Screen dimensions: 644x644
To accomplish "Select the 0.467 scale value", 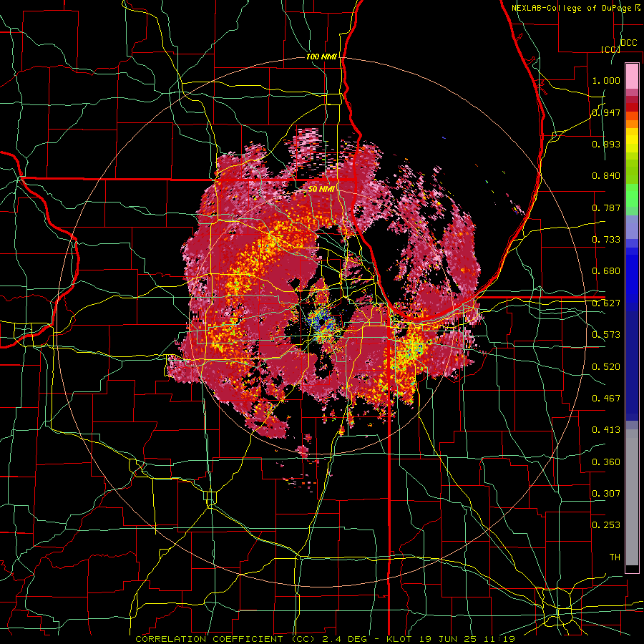I will (606, 398).
